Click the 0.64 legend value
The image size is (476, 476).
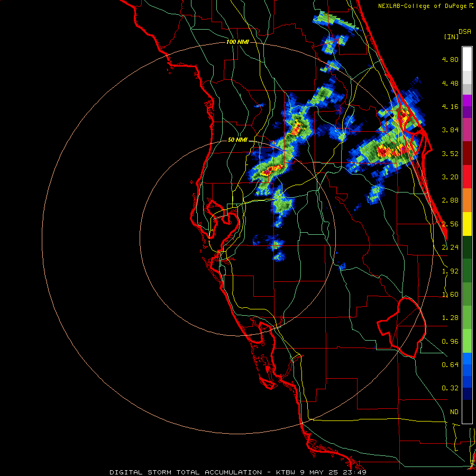[x=450, y=364]
